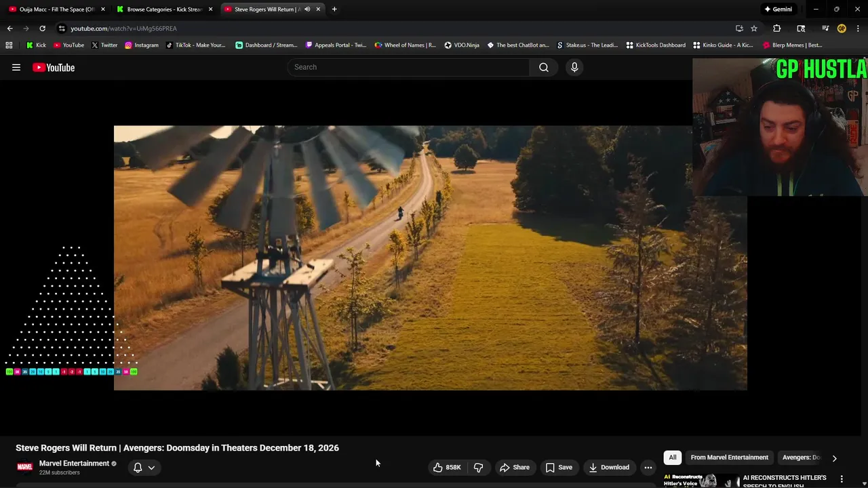Screen dimensions: 868x488
Task: Open Appeals Portal - Twi... bookmark
Action: click(x=336, y=45)
